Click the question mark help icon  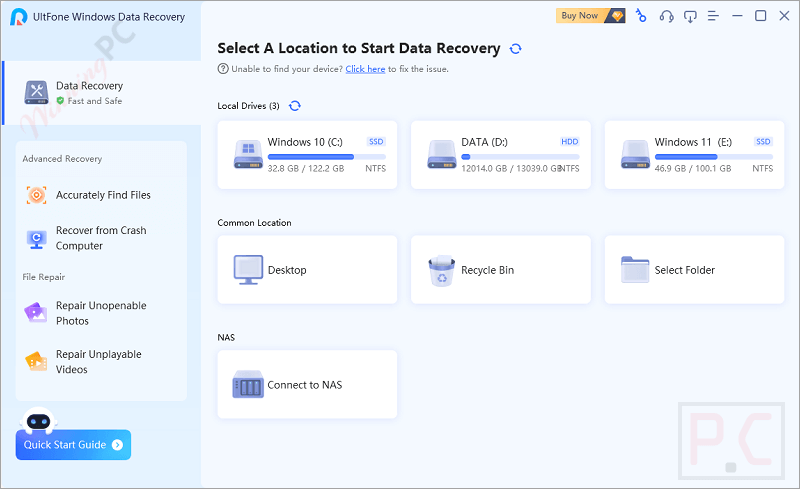pos(223,68)
